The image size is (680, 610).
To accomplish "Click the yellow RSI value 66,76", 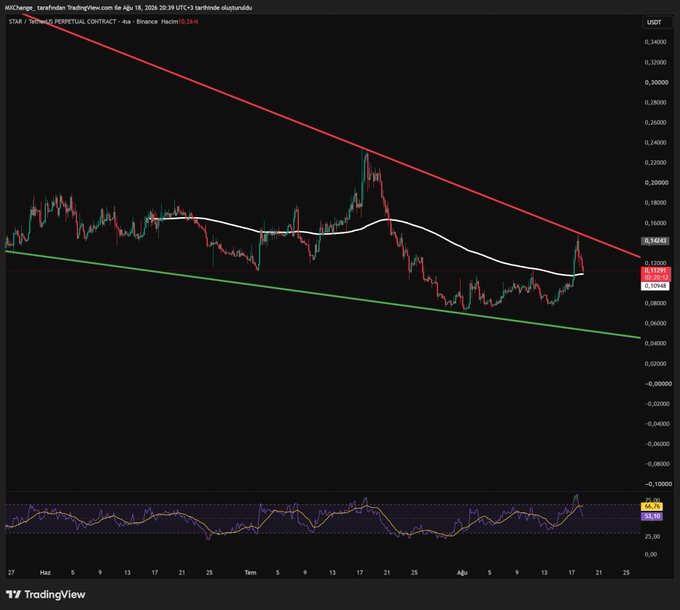I will coord(652,506).
